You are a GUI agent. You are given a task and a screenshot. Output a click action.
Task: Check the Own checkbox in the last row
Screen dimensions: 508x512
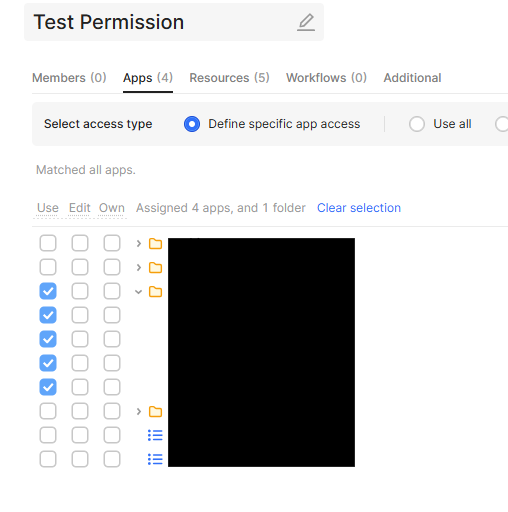(x=112, y=459)
